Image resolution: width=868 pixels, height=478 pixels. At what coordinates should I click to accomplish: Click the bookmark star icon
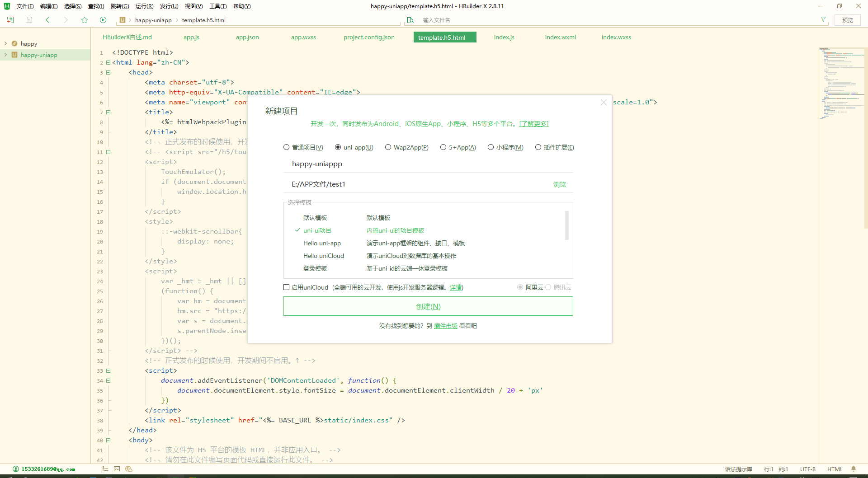(85, 20)
